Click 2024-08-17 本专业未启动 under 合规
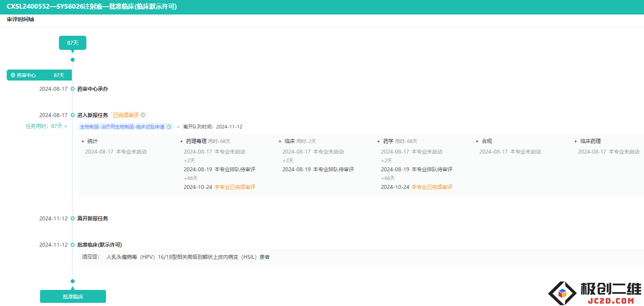This screenshot has height=306, width=644. pyautogui.click(x=510, y=152)
